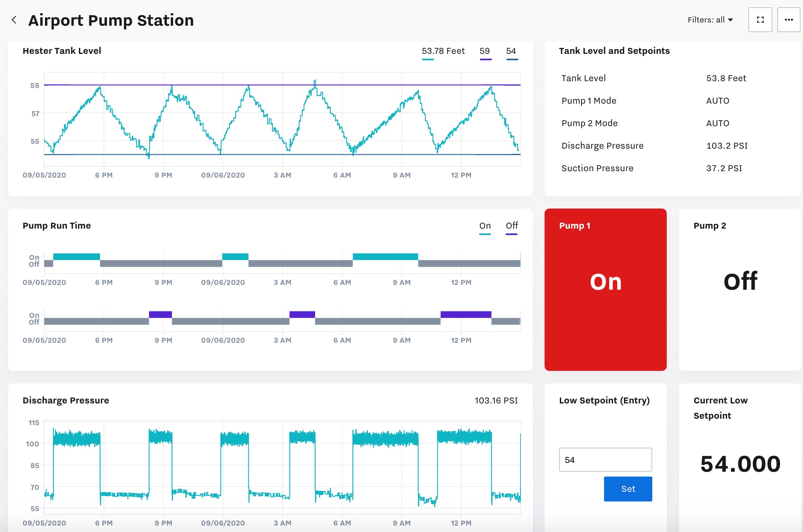The width and height of the screenshot is (803, 532).
Task: Click the Suction Pressure 37.2 PSI value
Action: click(x=724, y=168)
